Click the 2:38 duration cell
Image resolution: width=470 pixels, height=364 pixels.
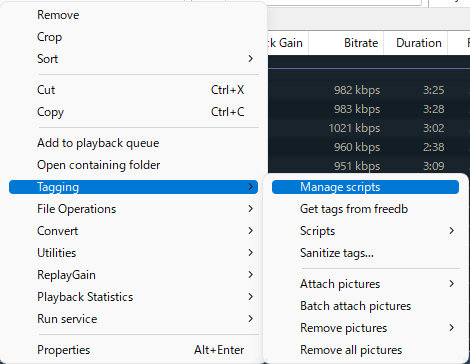[434, 147]
